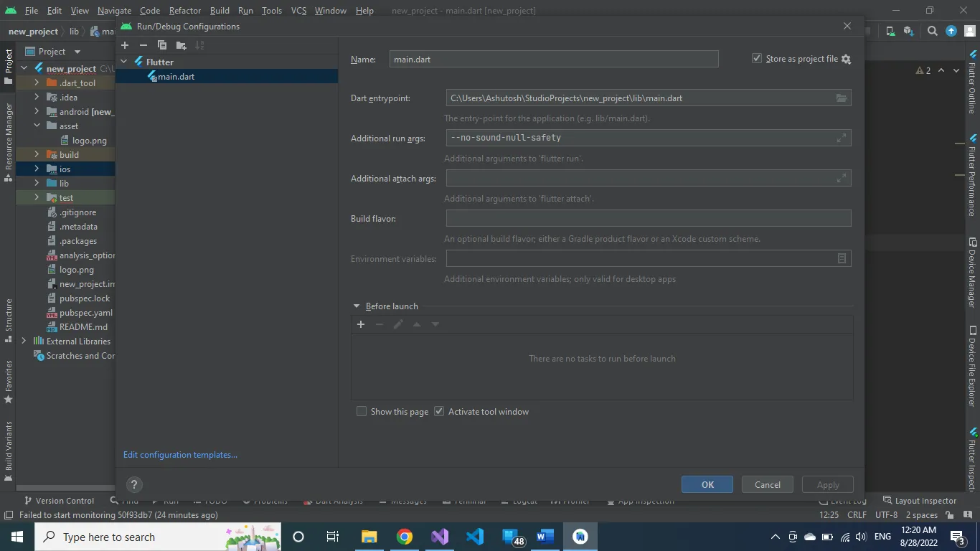Open the Store as project file gear settings
Screen dimensions: 980x551
[846, 60]
